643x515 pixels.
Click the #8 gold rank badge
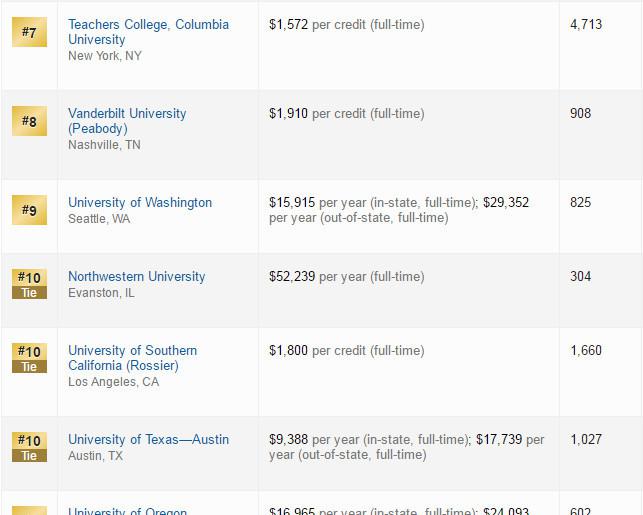[29, 121]
